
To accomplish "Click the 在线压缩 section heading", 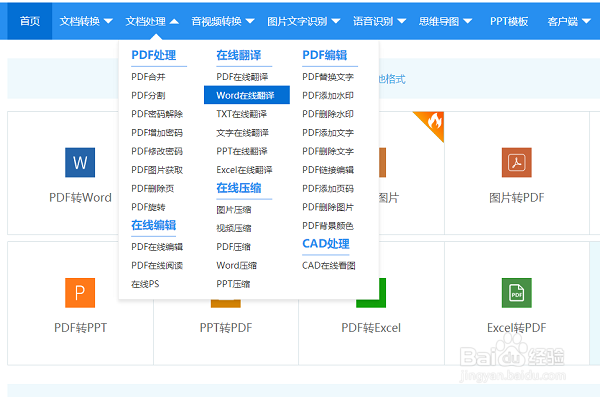I will pyautogui.click(x=239, y=188).
